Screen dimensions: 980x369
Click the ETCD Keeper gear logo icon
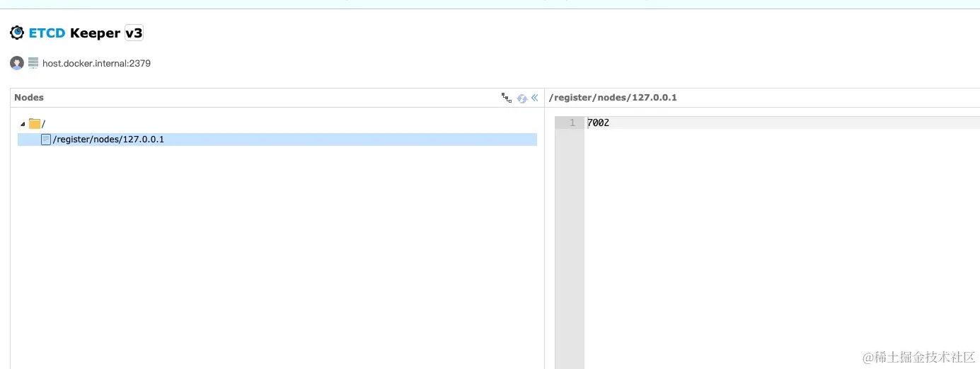point(17,33)
